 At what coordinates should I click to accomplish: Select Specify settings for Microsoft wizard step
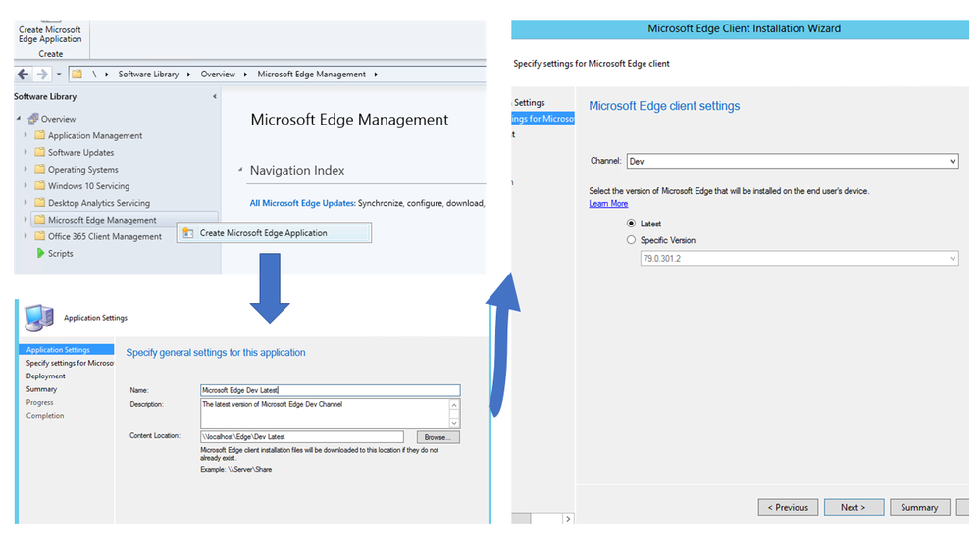point(70,363)
